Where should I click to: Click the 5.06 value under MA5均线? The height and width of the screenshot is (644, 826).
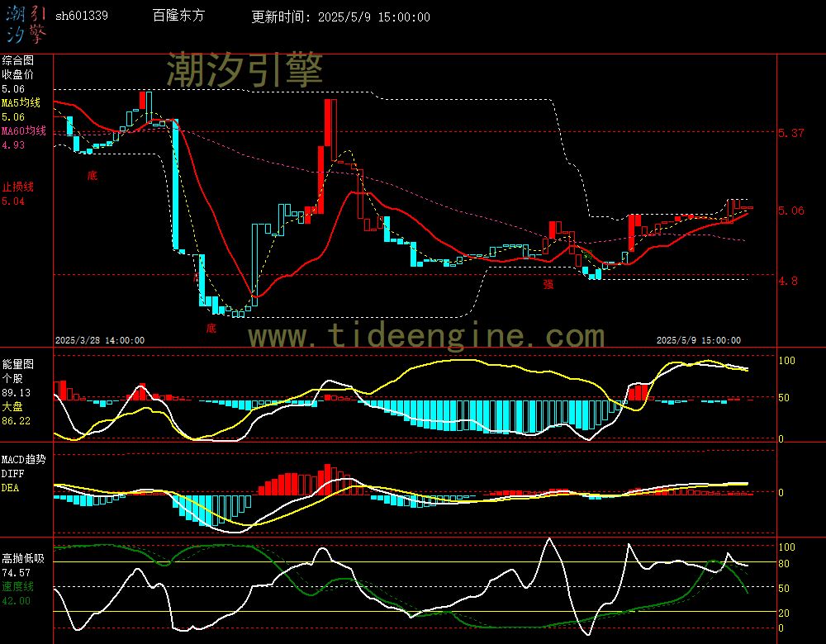coord(13,117)
